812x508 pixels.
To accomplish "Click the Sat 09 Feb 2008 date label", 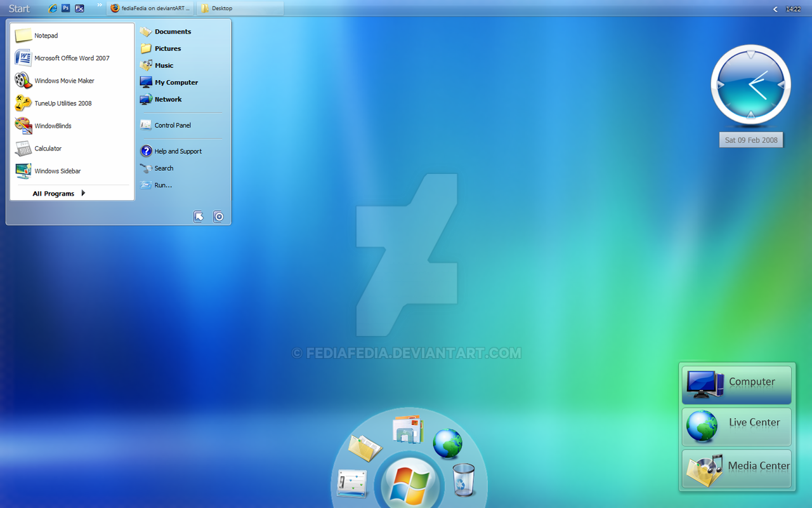I will pyautogui.click(x=751, y=140).
